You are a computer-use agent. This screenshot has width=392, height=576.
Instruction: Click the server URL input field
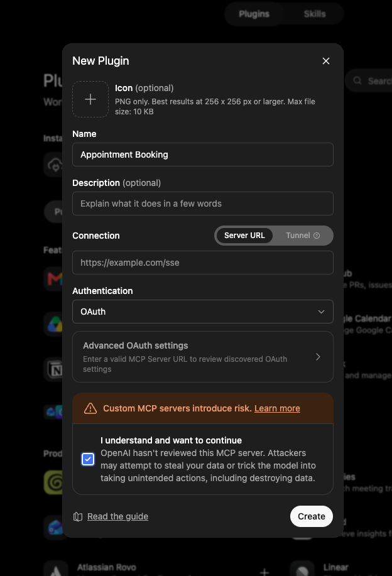coord(203,263)
